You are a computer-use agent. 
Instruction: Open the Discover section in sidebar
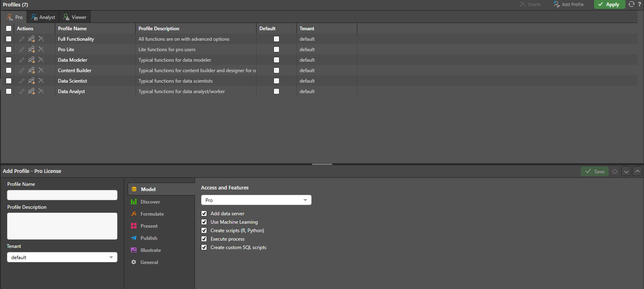[x=150, y=202]
